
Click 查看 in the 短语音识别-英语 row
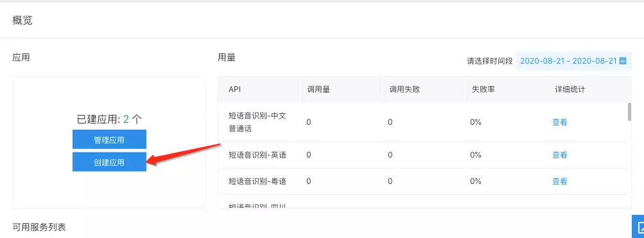pyautogui.click(x=559, y=155)
